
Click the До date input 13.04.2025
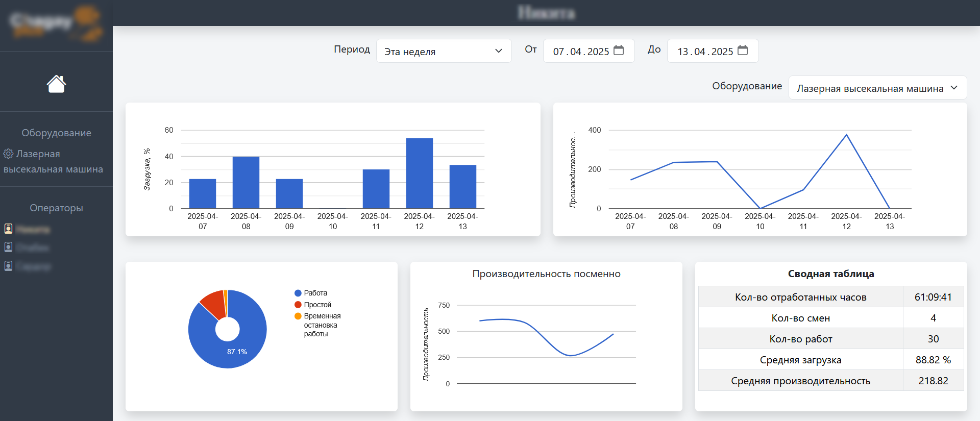point(713,51)
